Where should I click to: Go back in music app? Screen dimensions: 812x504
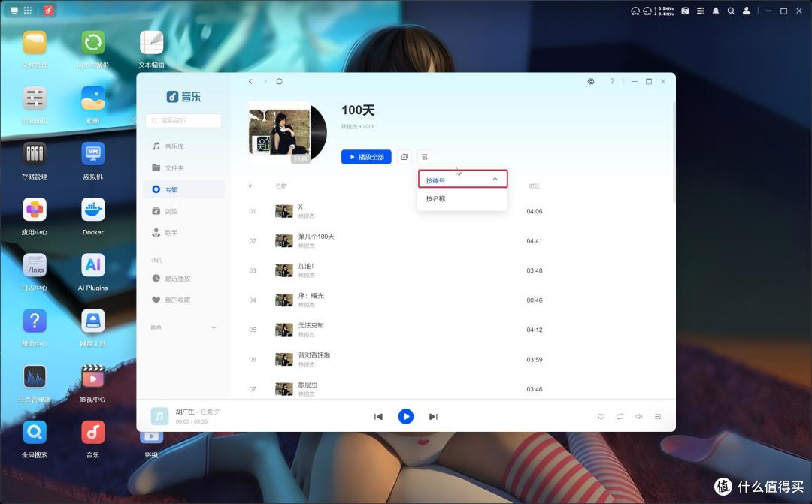[x=250, y=82]
